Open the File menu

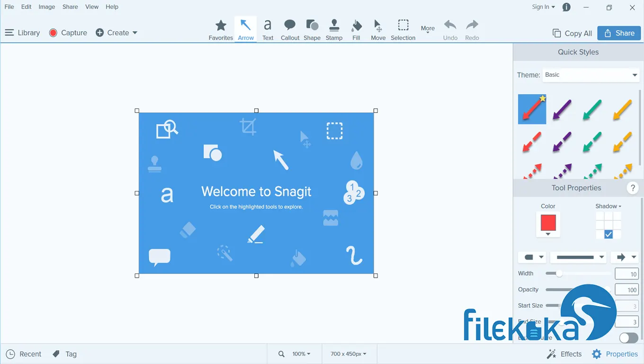9,7
